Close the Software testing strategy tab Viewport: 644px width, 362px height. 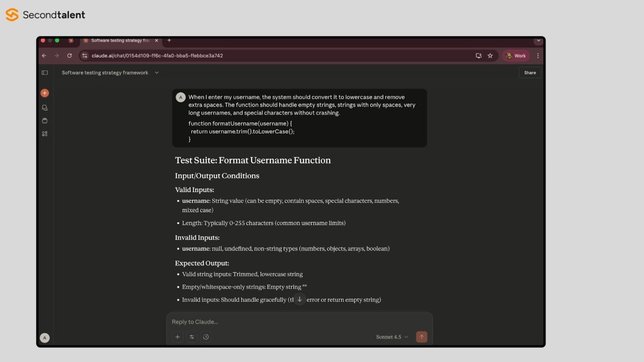[x=156, y=41]
